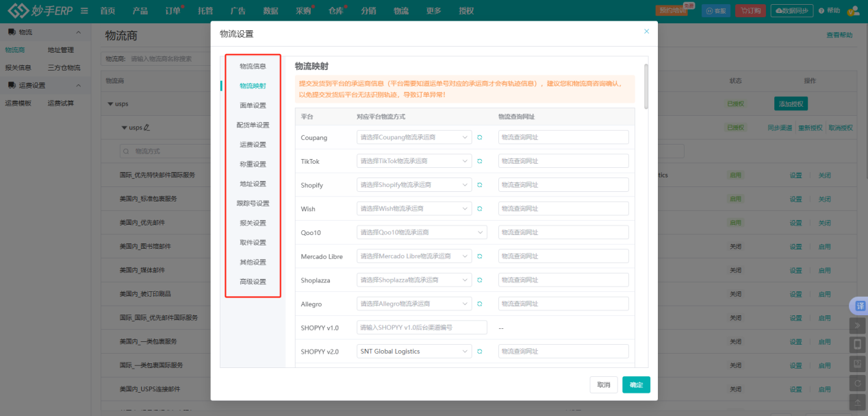Open the 仓库 top menu
Viewport: 868px width, 416px height.
(x=335, y=11)
